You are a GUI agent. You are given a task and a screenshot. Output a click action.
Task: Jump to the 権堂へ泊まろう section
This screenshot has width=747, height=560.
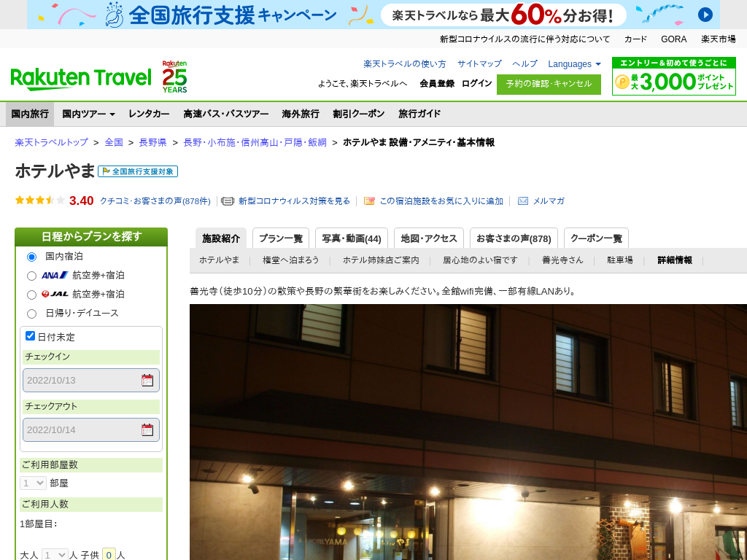(290, 260)
